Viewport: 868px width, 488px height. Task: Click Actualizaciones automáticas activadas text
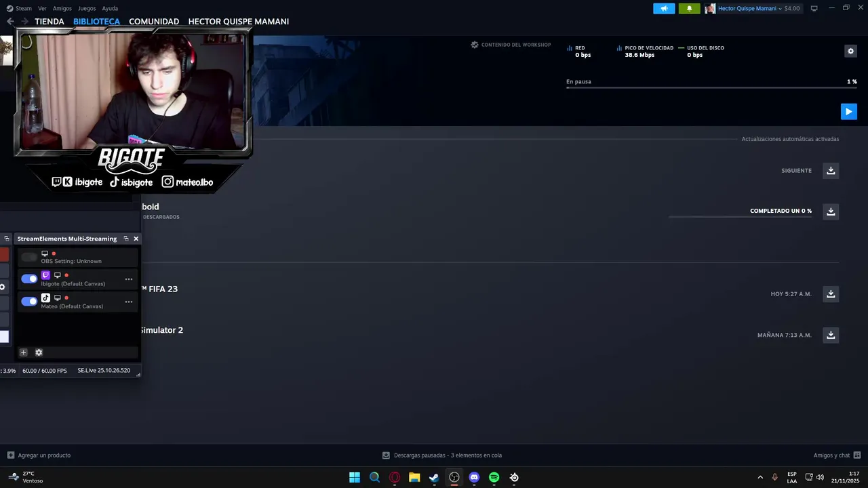[790, 139]
